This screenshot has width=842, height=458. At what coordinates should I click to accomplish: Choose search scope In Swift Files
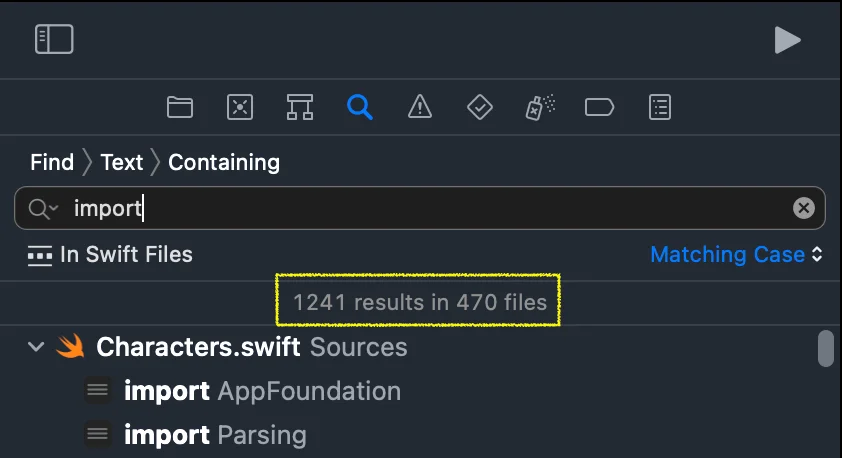(x=111, y=255)
